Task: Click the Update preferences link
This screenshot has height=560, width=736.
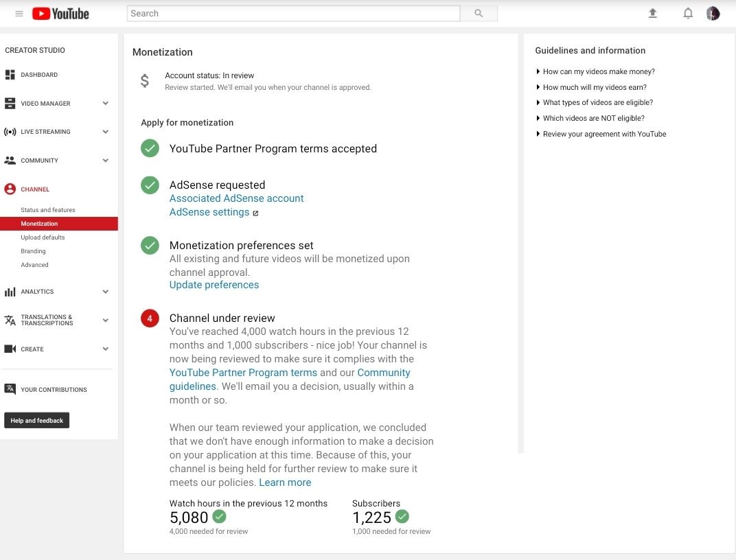Action: point(214,285)
